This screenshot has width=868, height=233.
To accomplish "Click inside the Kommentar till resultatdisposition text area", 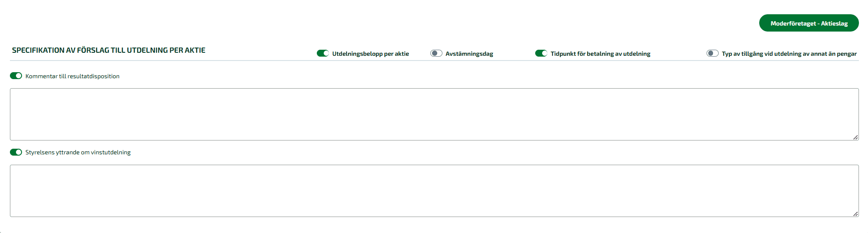I will pyautogui.click(x=434, y=114).
